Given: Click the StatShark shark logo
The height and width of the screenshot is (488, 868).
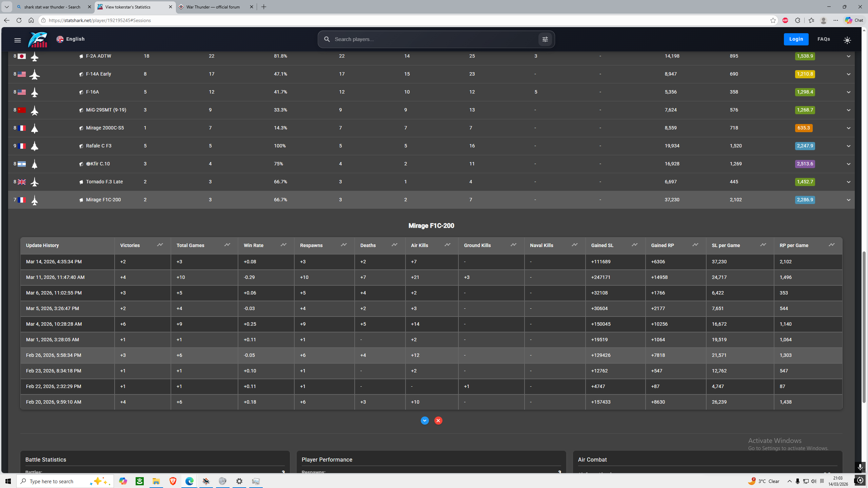Looking at the screenshot, I should (38, 40).
